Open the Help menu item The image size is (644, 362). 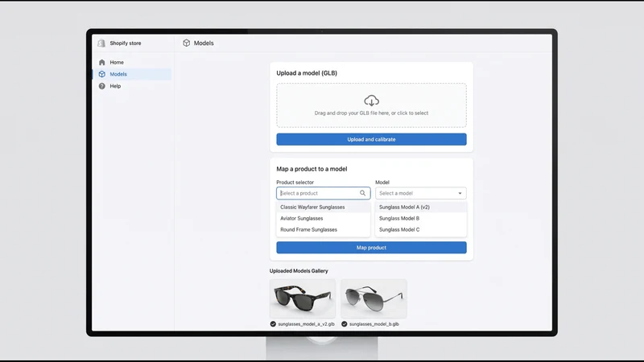pos(132,86)
